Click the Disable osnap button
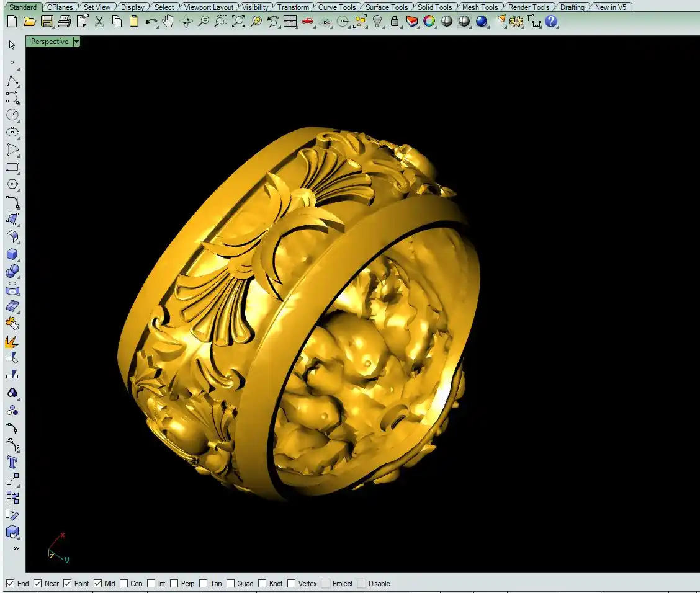This screenshot has height=593, width=700. 361,584
